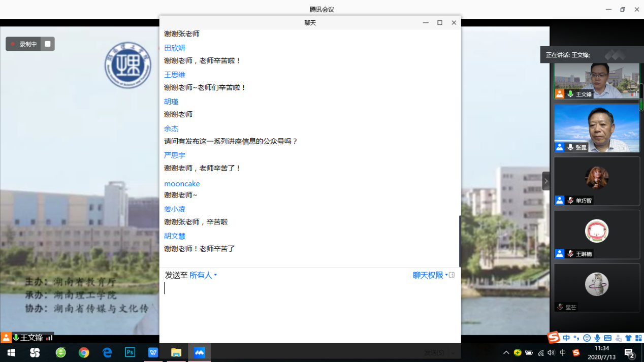The height and width of the screenshot is (362, 644).
Task: Click the Sogou voice input microphone icon
Action: click(x=597, y=338)
